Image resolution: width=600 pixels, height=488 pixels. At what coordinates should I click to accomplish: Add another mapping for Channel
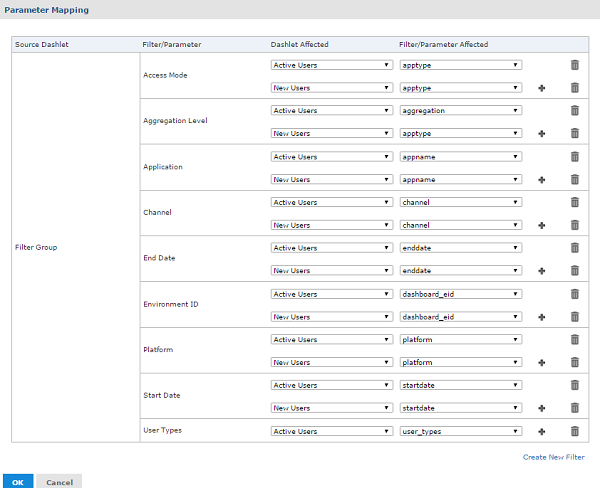(541, 225)
